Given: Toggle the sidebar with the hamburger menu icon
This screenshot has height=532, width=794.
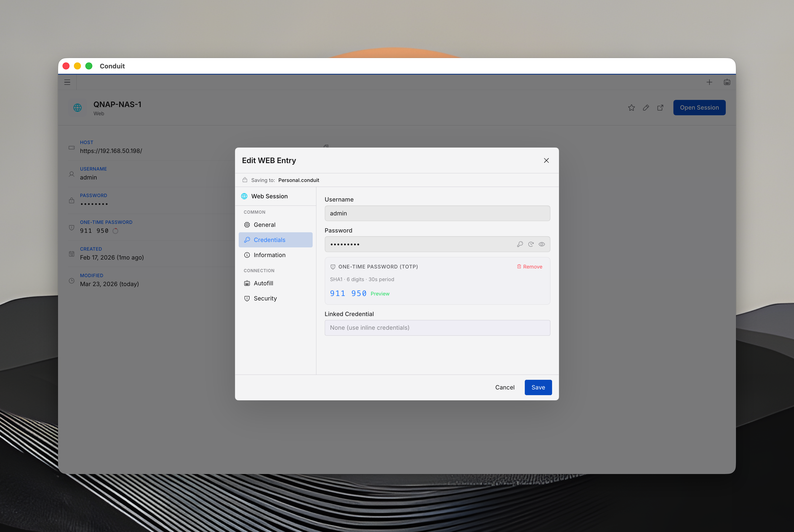Looking at the screenshot, I should [x=67, y=82].
